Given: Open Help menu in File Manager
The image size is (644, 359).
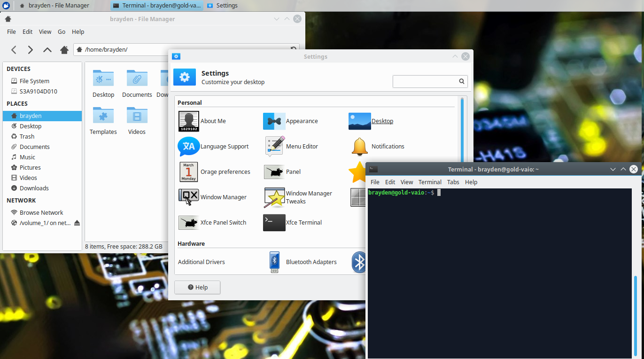Looking at the screenshot, I should [x=78, y=31].
